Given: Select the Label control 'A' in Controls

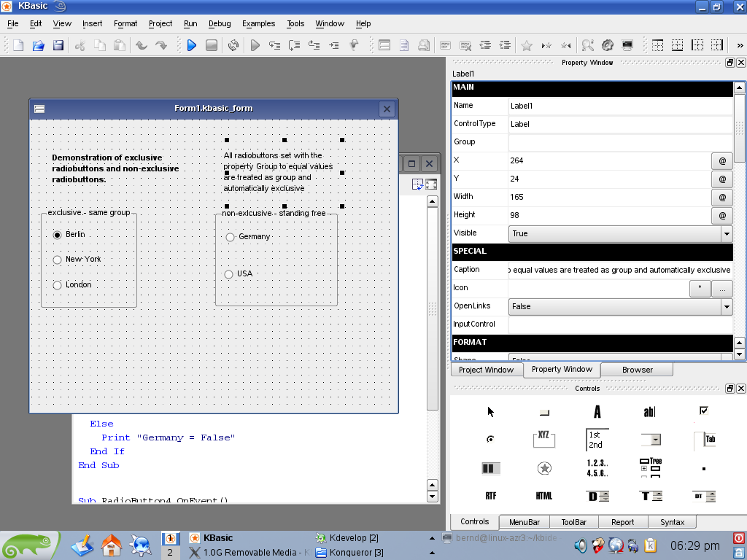Looking at the screenshot, I should (597, 412).
